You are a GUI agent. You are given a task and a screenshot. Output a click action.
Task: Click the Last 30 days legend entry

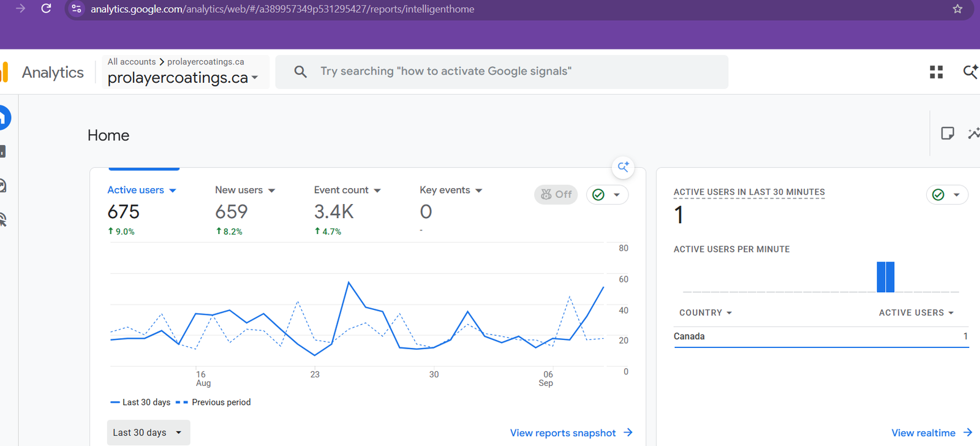(140, 403)
